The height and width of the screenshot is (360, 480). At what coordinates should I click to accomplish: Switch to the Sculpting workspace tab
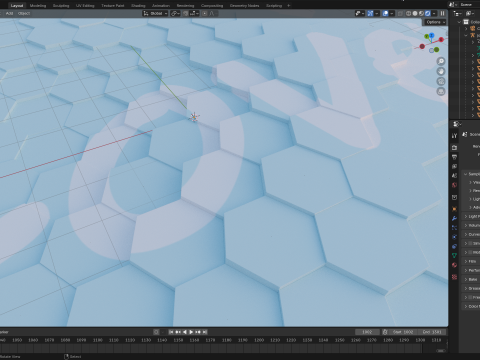[x=61, y=5]
